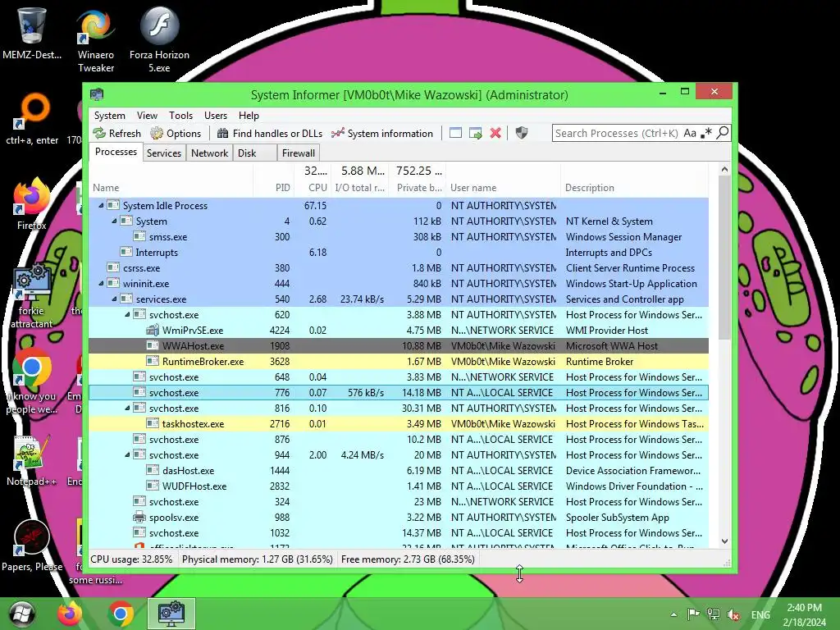Collapse svchost.exe PID 944 node

(127, 454)
